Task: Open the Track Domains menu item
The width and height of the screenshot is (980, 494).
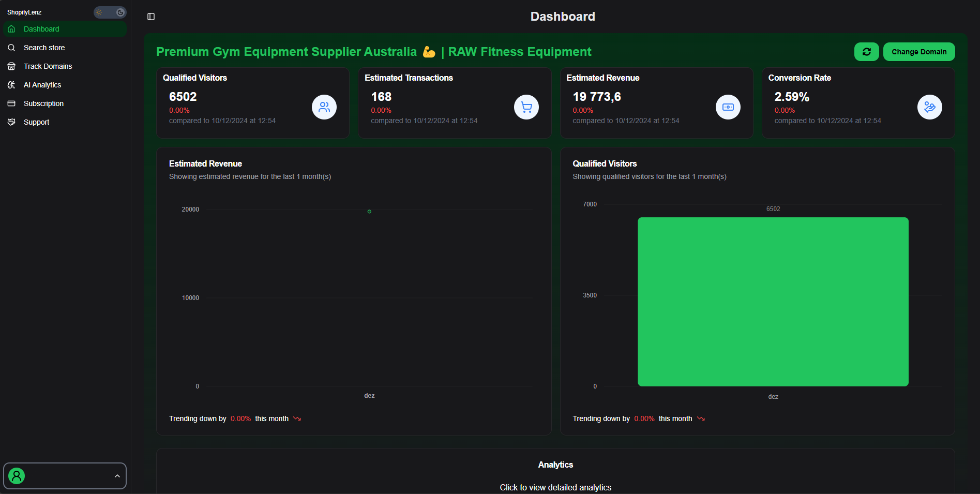Action: [x=65, y=66]
